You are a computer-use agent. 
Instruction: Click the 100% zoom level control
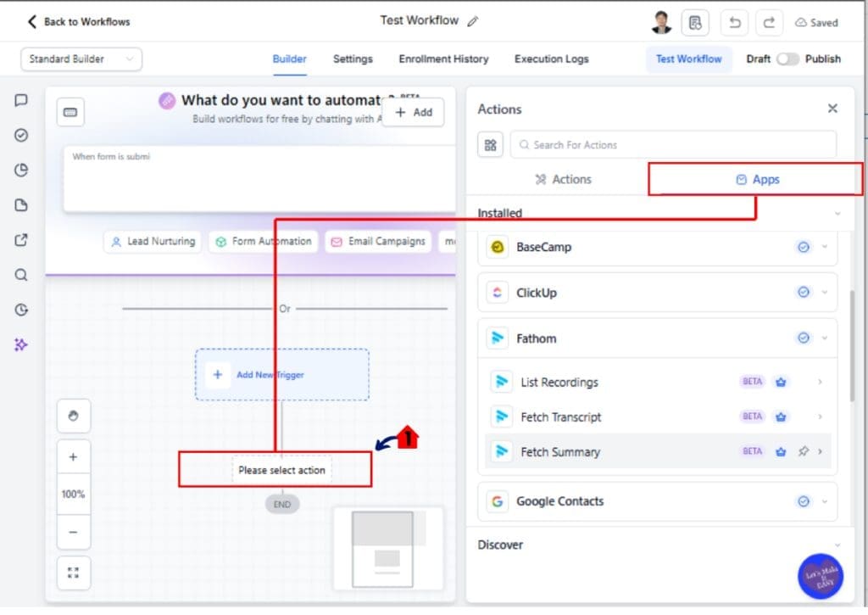pos(74,493)
